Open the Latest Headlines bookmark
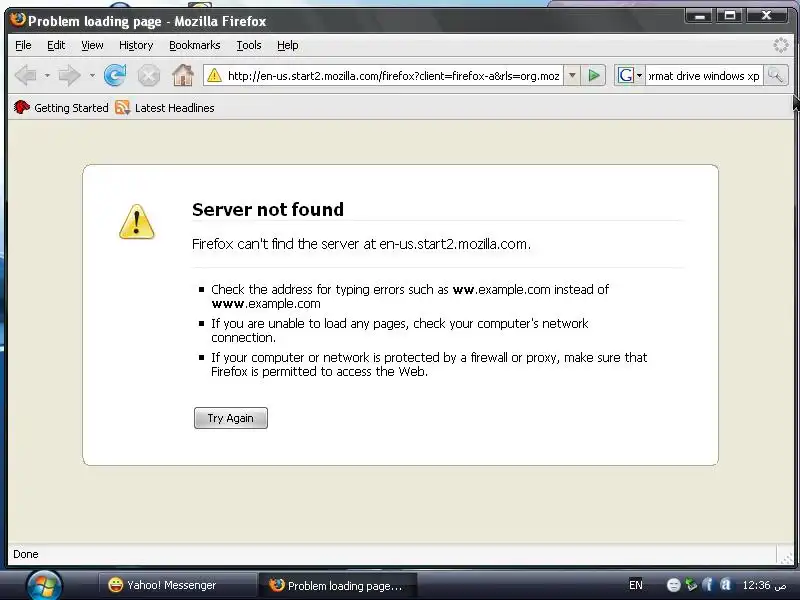 [164, 108]
